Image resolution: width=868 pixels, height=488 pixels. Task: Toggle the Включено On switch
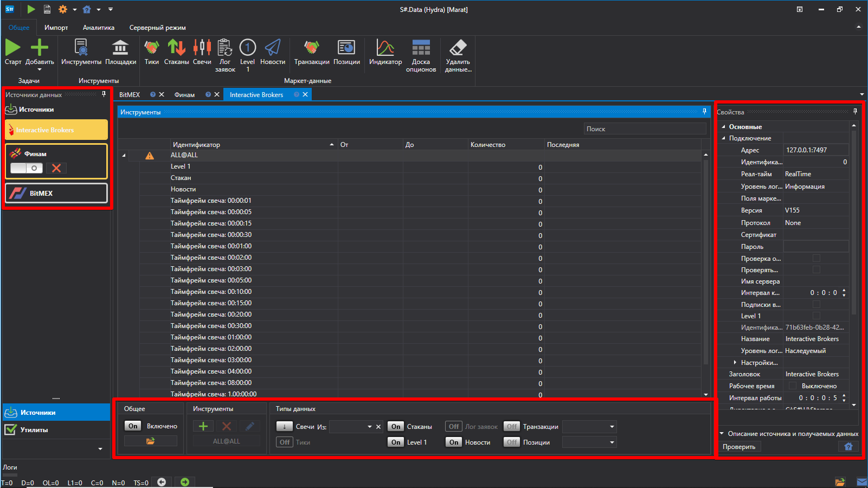133,426
